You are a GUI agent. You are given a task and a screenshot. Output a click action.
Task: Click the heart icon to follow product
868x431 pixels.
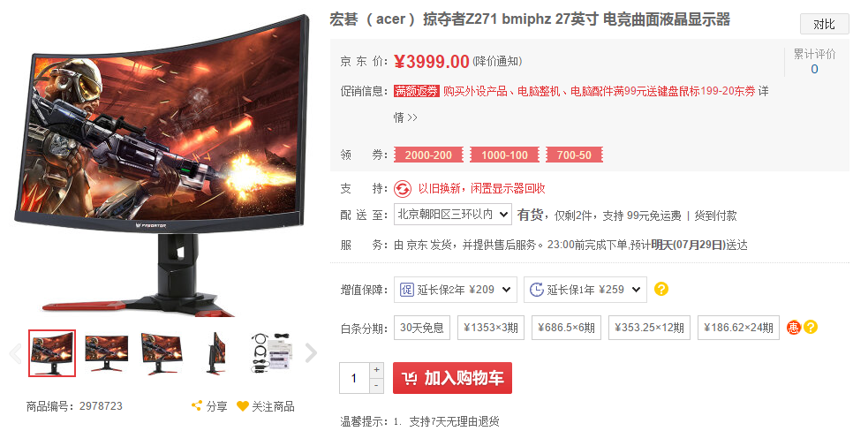[243, 405]
